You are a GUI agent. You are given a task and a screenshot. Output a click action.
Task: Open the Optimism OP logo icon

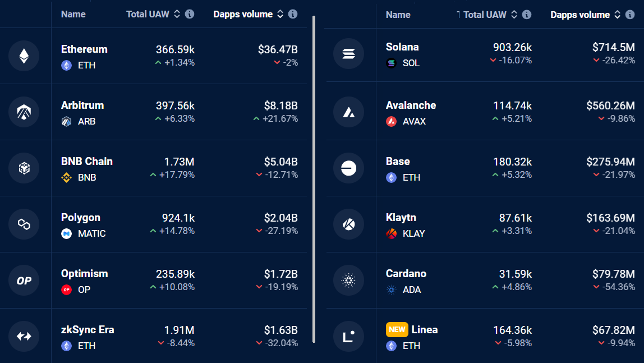coord(24,281)
